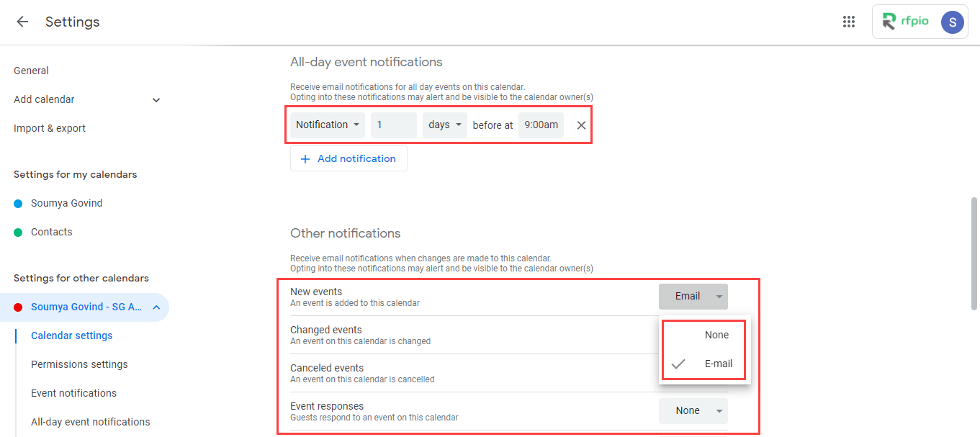Viewport: 980px width, 437px height.
Task: Click the rfpio logo icon
Action: tap(889, 22)
